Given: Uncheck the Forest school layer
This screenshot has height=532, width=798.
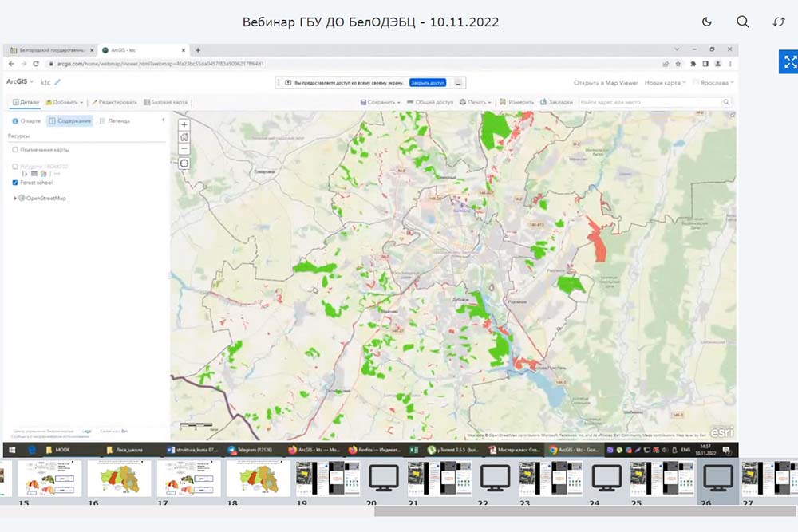Looking at the screenshot, I should click(x=15, y=183).
